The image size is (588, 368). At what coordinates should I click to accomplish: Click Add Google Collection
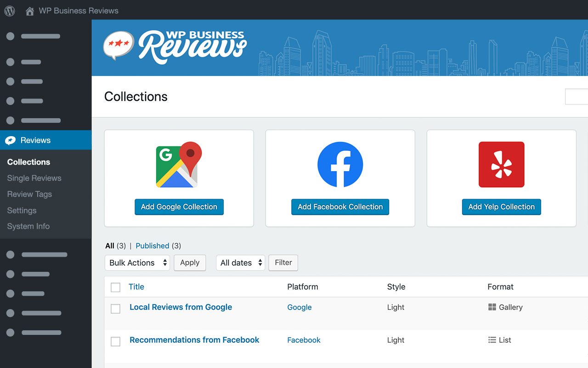pos(179,207)
